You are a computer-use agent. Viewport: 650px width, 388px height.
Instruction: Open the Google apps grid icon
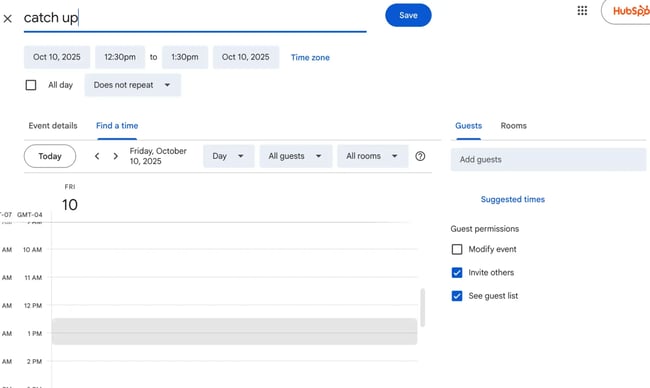pos(582,11)
